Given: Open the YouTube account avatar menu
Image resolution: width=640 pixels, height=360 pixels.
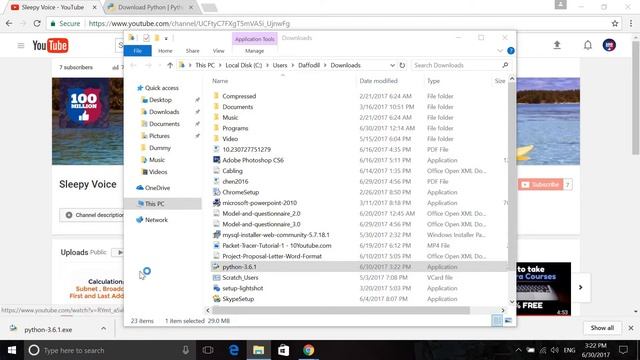Looking at the screenshot, I should [609, 45].
